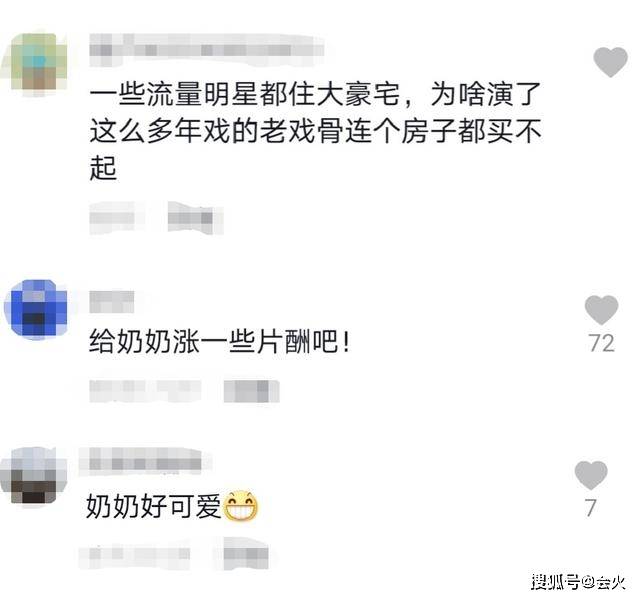Tap username above the 流量明星 comment
The width and height of the screenshot is (640, 599).
(207, 50)
